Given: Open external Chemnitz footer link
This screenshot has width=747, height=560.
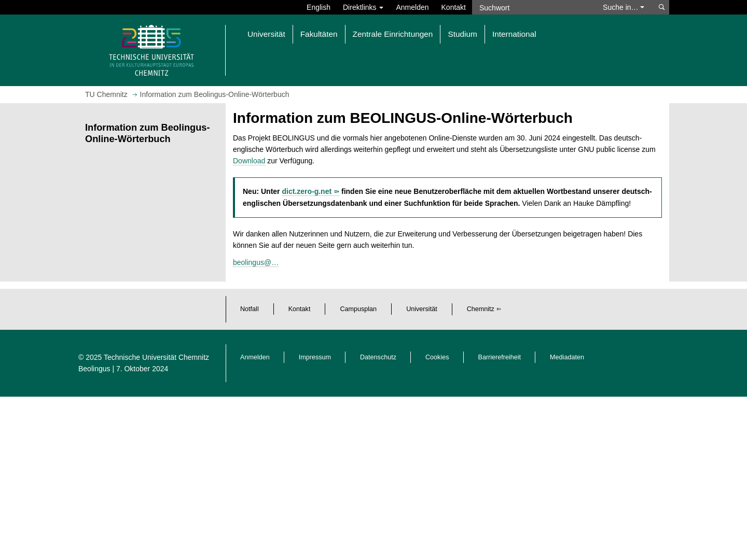Looking at the screenshot, I should coord(484,309).
